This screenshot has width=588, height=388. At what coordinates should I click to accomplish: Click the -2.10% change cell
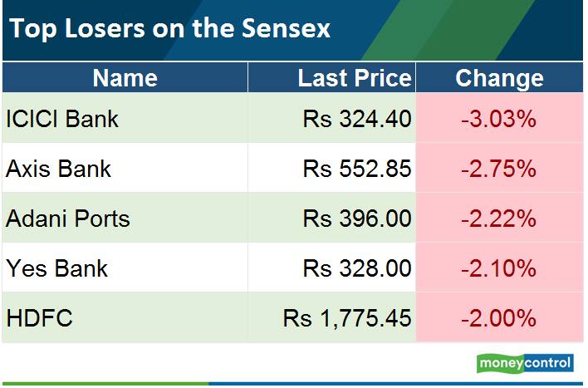click(x=499, y=268)
